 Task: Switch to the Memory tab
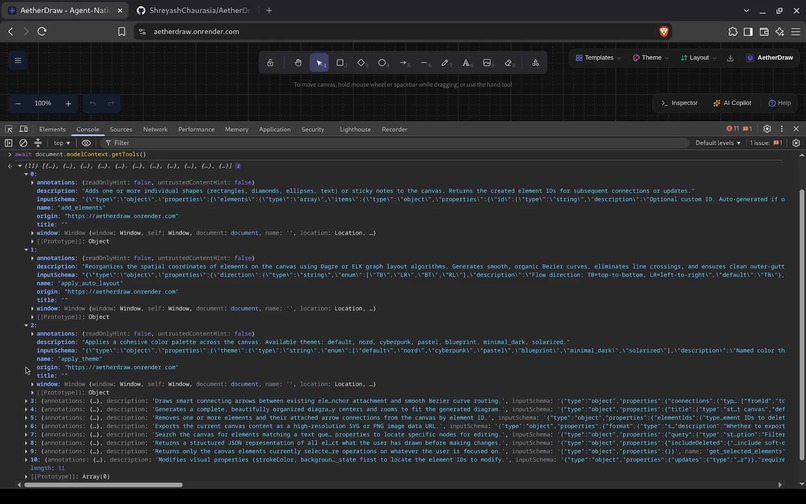236,129
